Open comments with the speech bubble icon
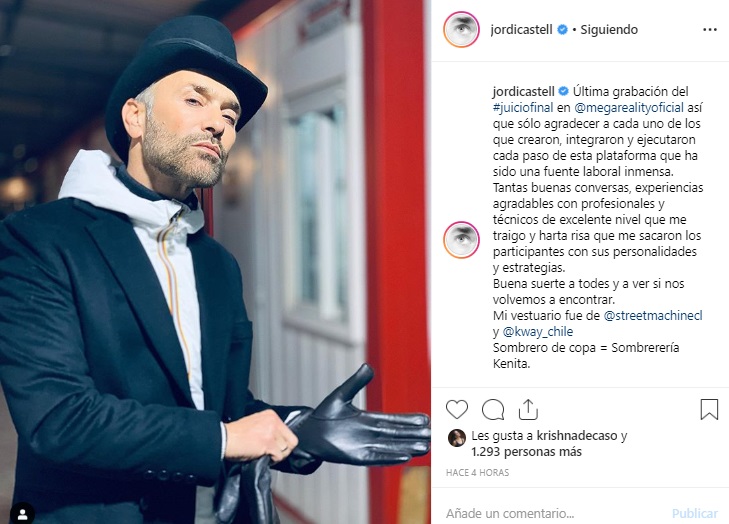The width and height of the screenshot is (729, 524). [493, 410]
